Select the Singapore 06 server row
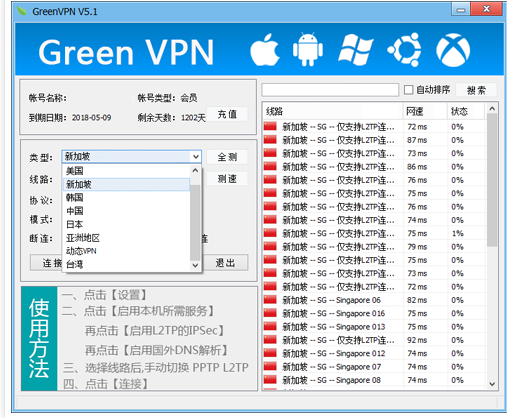Viewport: 507px width, 418px height. pyautogui.click(x=374, y=300)
